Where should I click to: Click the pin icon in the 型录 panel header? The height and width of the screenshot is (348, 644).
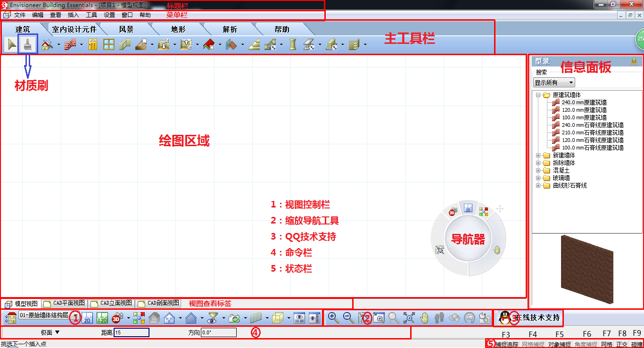tap(634, 61)
